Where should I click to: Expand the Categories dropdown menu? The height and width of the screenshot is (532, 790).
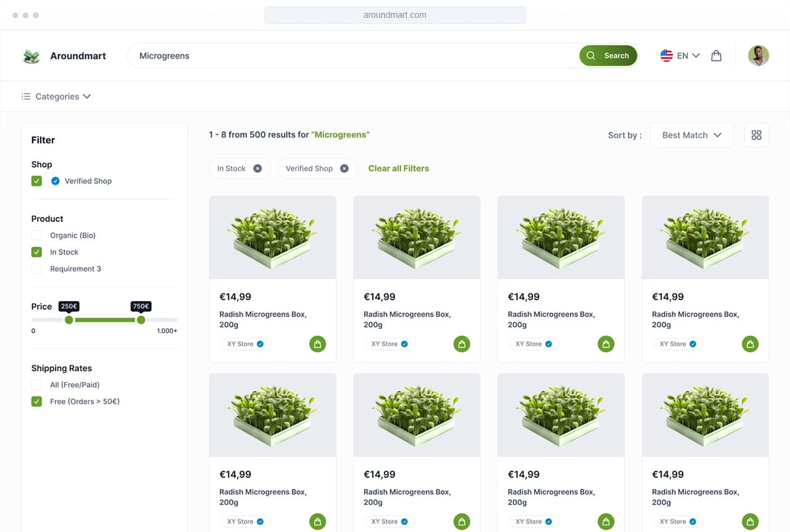coord(56,96)
